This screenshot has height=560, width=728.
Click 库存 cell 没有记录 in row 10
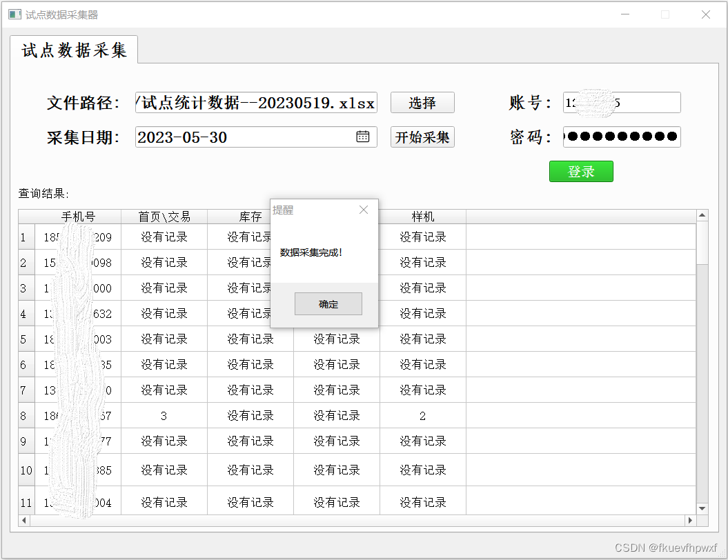pos(250,470)
